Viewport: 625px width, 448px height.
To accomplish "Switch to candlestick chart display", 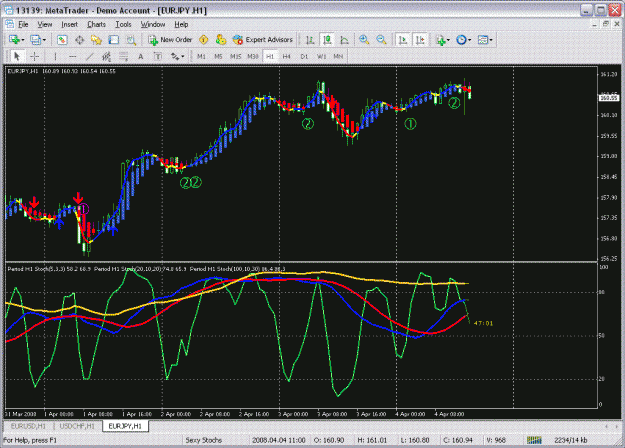I will point(327,40).
